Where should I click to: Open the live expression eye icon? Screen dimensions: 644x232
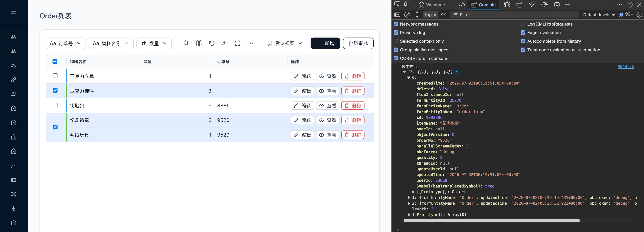point(443,15)
